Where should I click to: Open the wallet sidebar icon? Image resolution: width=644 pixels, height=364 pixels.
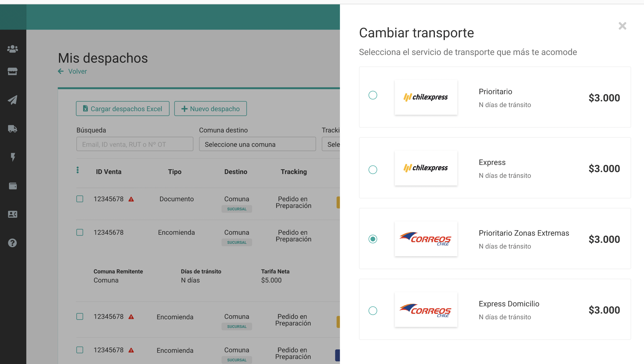[13, 186]
